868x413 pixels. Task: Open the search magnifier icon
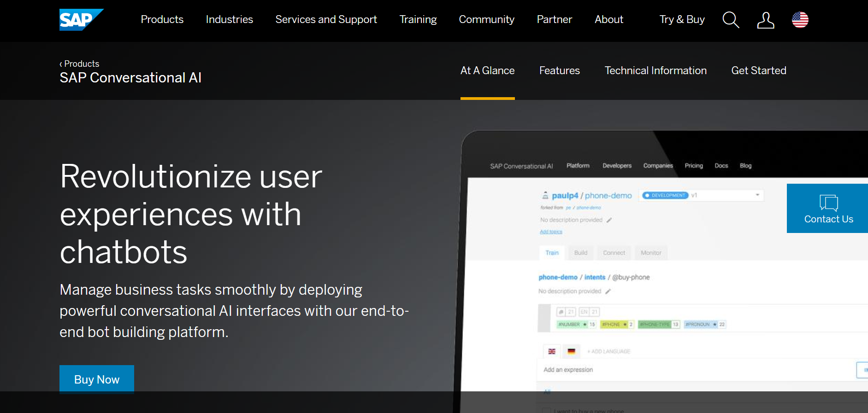731,20
